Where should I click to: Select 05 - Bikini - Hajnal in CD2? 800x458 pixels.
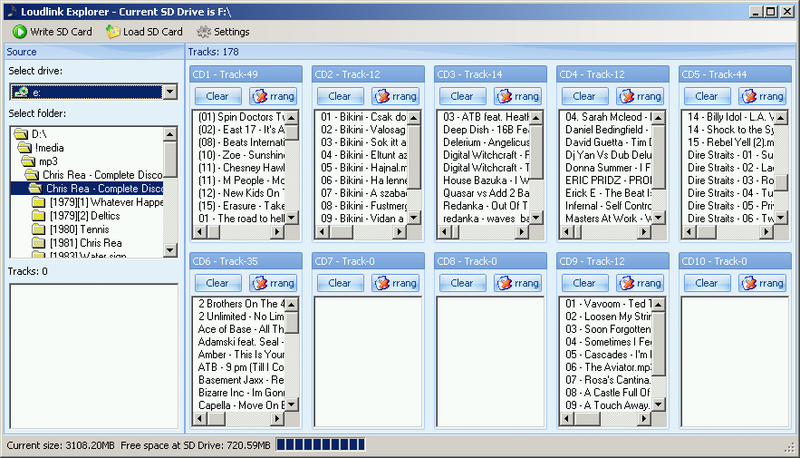(362, 168)
